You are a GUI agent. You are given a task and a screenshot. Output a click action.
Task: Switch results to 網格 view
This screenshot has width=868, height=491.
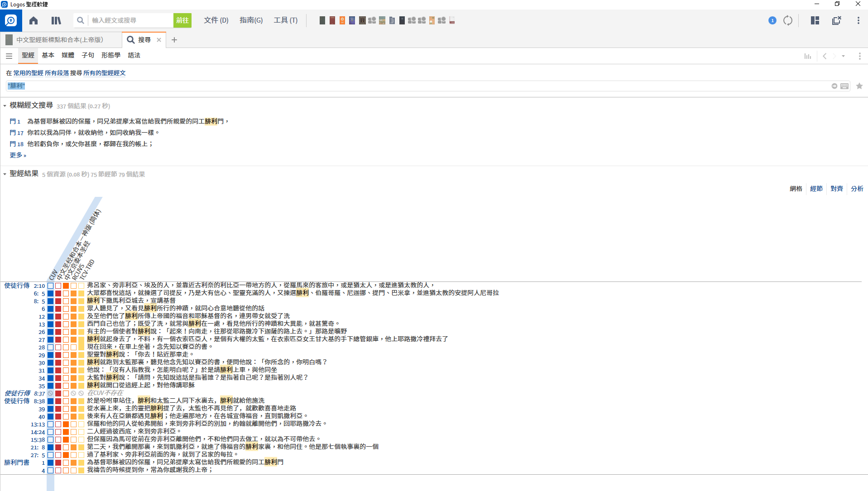pyautogui.click(x=796, y=189)
